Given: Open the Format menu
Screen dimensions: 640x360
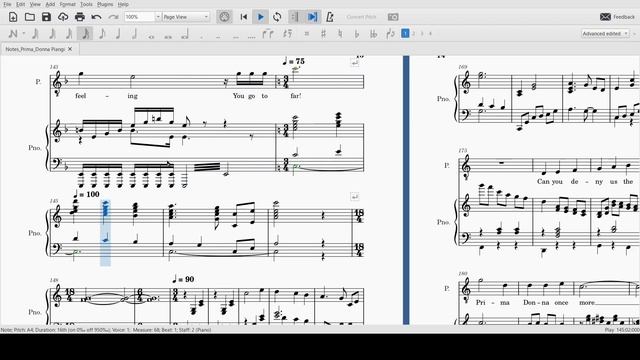Looking at the screenshot, I should 67,4.
